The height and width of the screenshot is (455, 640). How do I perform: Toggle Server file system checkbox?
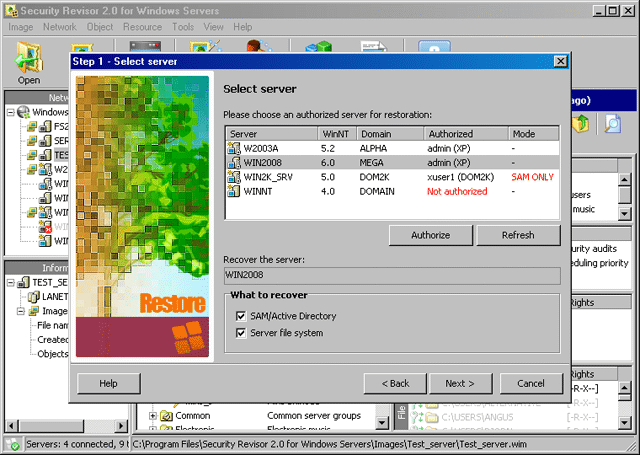240,333
